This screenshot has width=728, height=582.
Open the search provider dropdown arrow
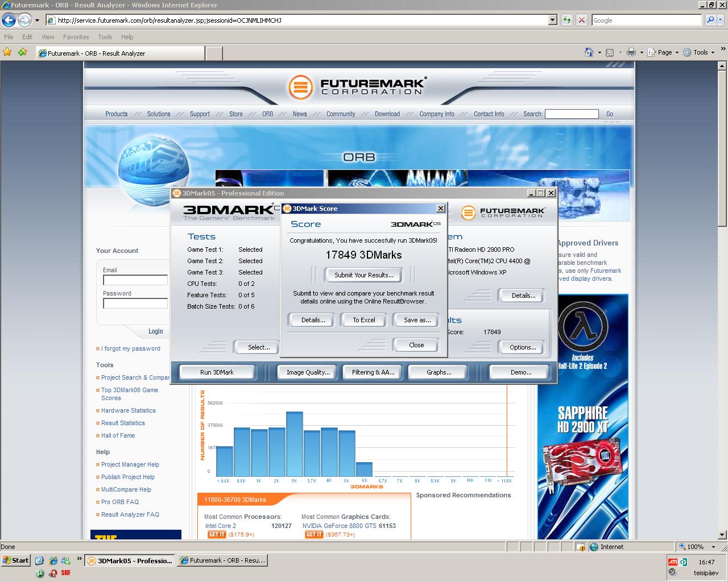[x=721, y=20]
